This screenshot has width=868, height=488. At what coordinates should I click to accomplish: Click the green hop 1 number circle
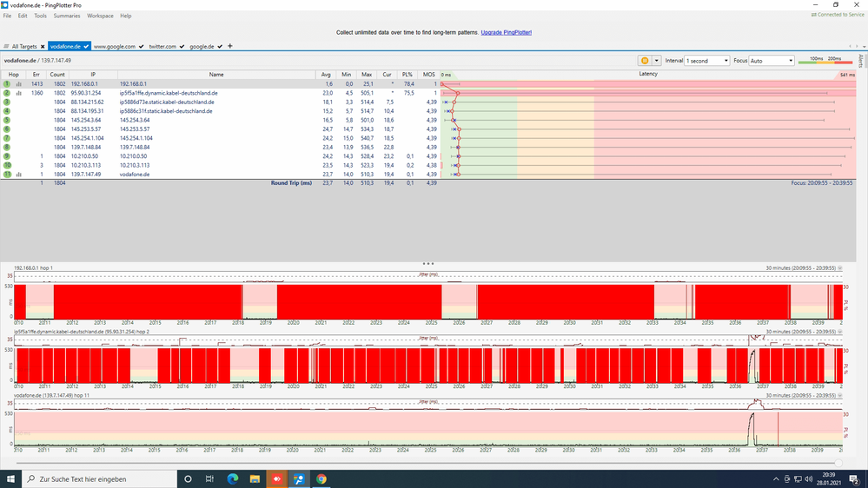pyautogui.click(x=7, y=84)
